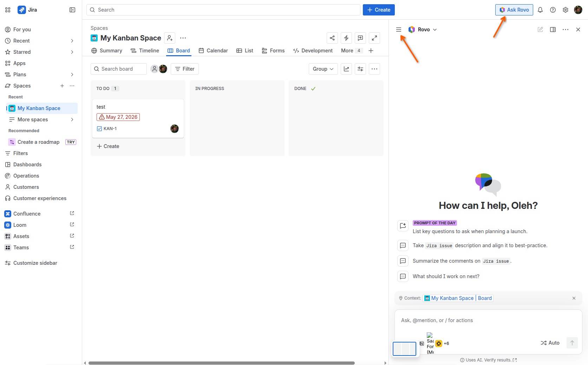The width and height of the screenshot is (588, 365).
Task: Switch to the Timeline tab
Action: tap(145, 51)
